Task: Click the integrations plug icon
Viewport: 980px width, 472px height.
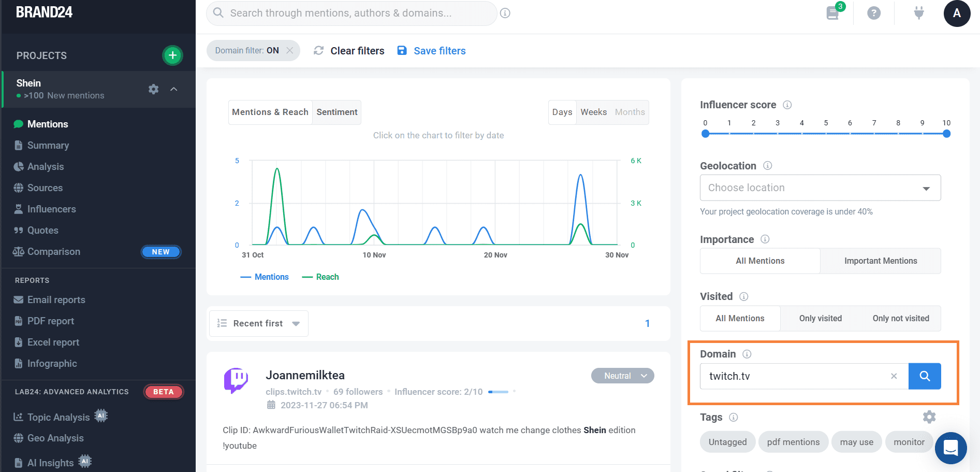Action: (919, 12)
